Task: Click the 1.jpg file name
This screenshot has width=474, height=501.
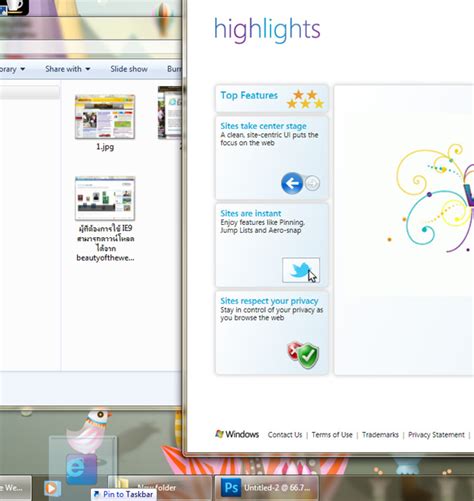Action: tap(105, 147)
